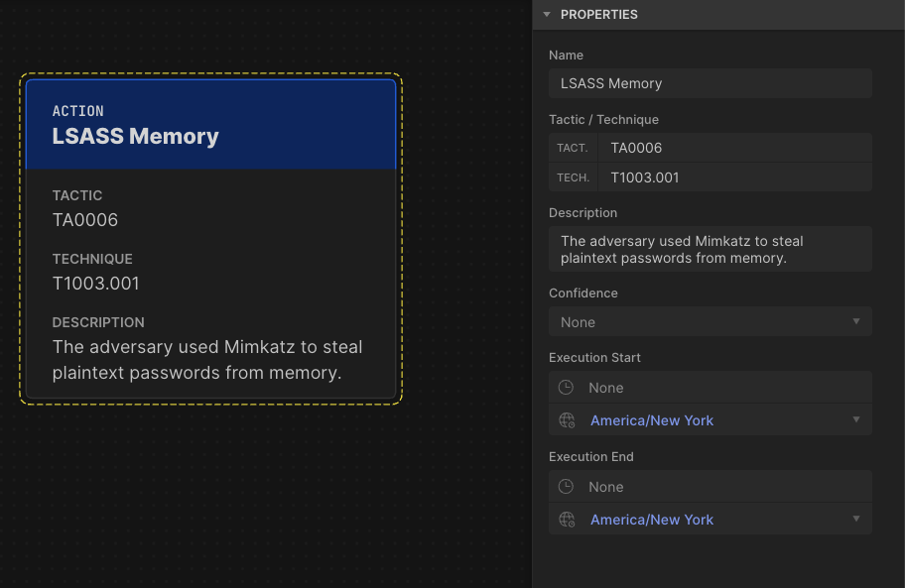Click the Execution End clock icon
The width and height of the screenshot is (905, 588).
pos(566,487)
